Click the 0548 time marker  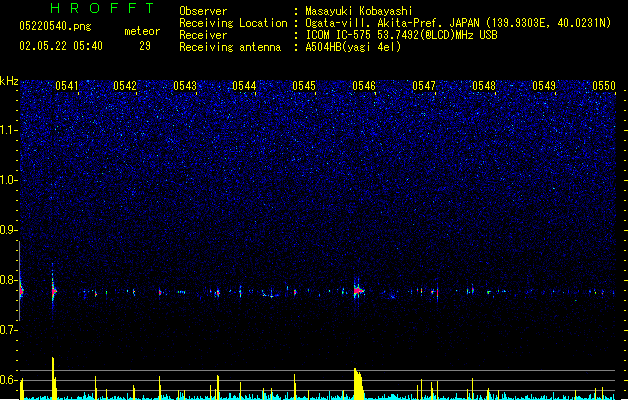(x=484, y=86)
